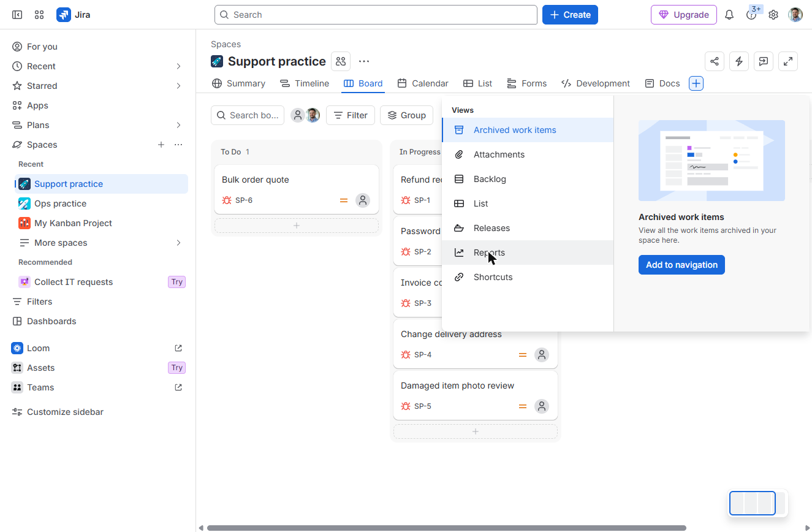Screen dimensions: 812x532
Task: Open the Ops practice space
Action: pyautogui.click(x=101, y=203)
